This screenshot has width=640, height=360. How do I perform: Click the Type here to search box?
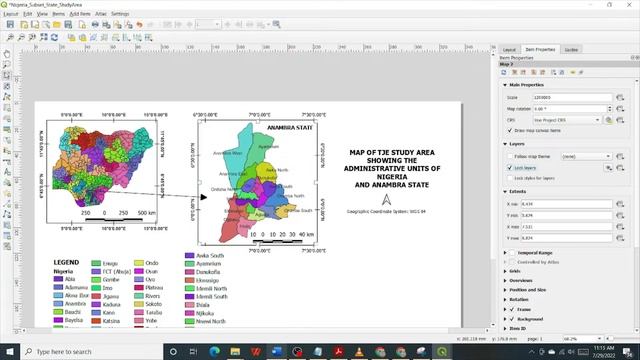tap(91, 351)
